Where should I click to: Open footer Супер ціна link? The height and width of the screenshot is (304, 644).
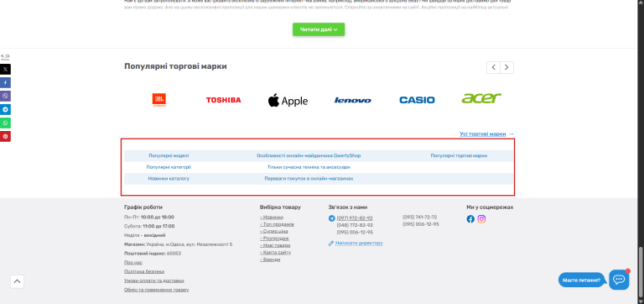point(274,232)
